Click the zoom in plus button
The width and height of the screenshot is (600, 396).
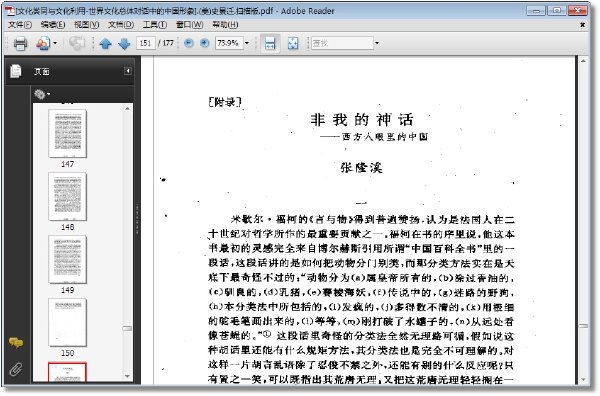point(205,43)
